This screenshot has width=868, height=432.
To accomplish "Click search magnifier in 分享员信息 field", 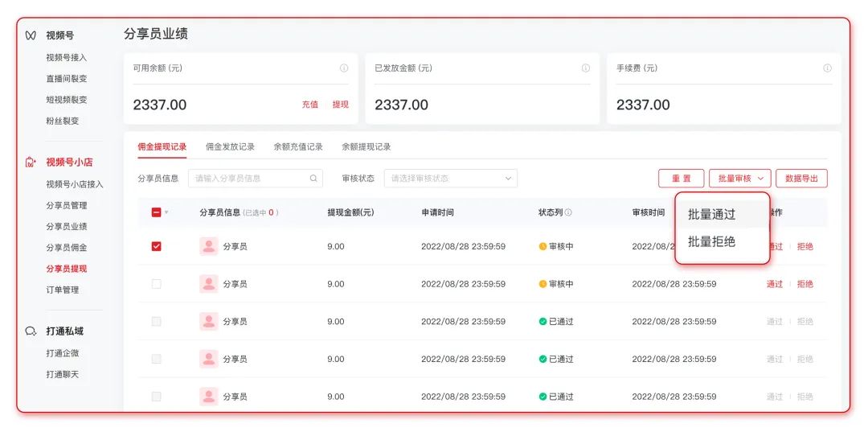I will pos(313,179).
